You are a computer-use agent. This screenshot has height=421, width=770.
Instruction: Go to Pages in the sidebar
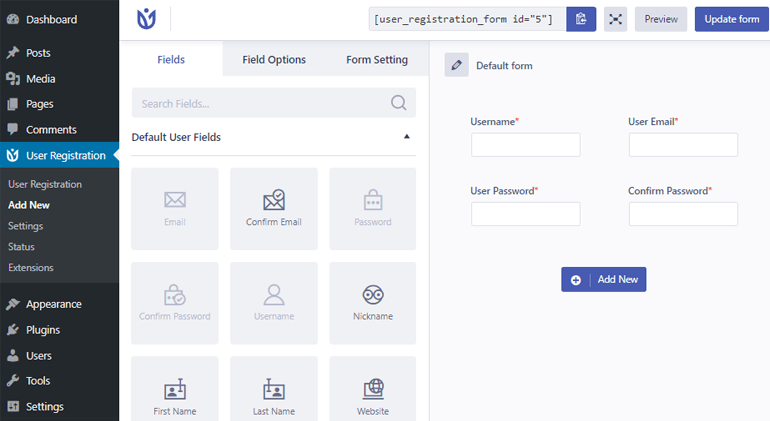click(59, 104)
